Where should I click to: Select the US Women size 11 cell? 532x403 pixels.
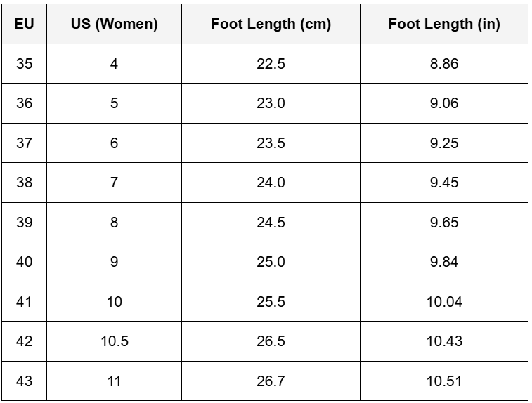(114, 381)
